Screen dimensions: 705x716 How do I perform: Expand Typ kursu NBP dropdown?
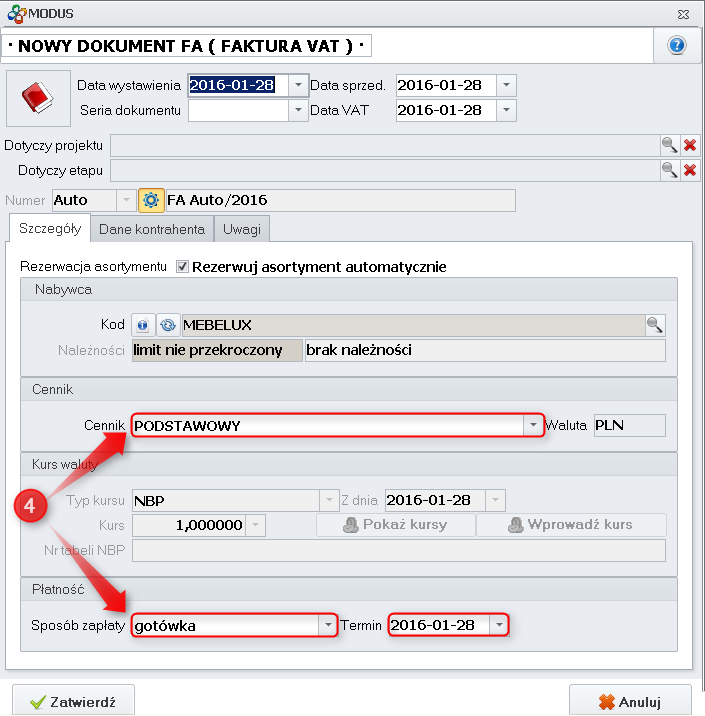coord(329,500)
